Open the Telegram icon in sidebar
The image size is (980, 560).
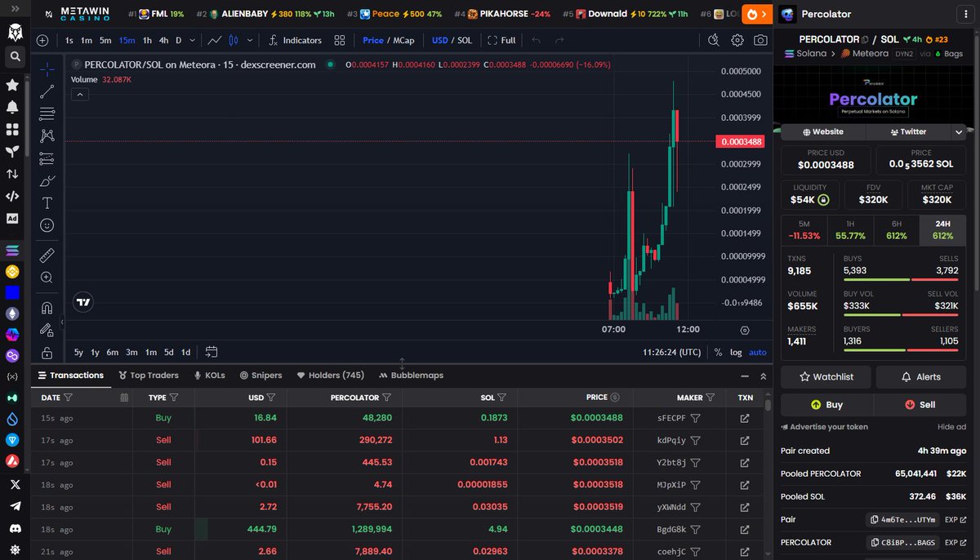coord(13,506)
